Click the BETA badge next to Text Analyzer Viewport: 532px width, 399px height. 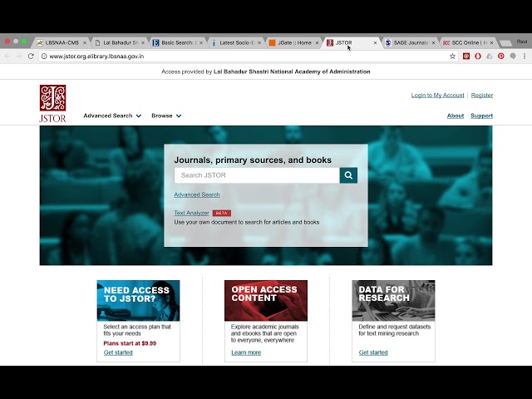point(222,213)
